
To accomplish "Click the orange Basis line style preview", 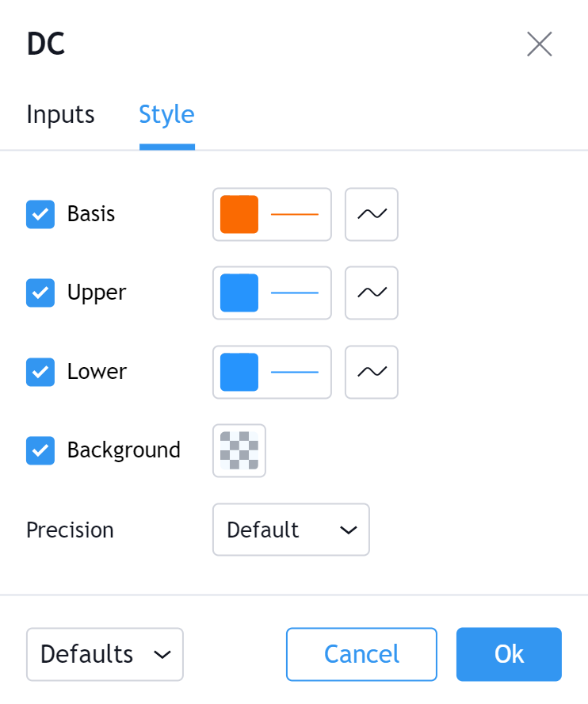I will point(295,214).
